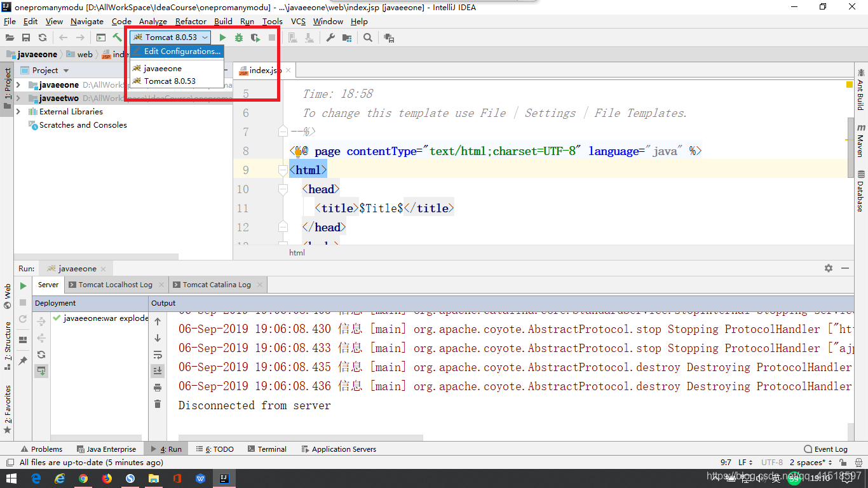Rerun javaeeone in Run panel
The height and width of the screenshot is (488, 868).
24,286
